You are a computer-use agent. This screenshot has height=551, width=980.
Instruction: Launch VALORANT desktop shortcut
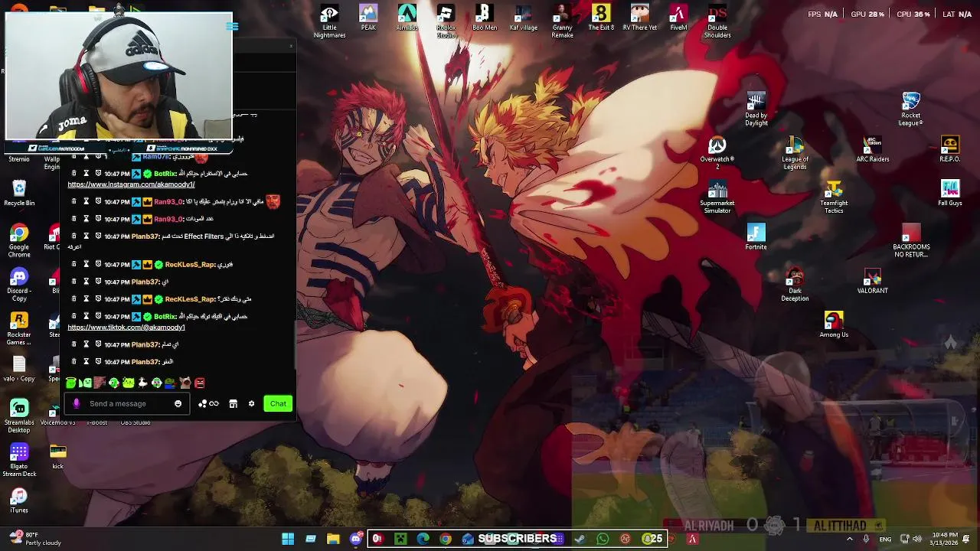tap(872, 281)
